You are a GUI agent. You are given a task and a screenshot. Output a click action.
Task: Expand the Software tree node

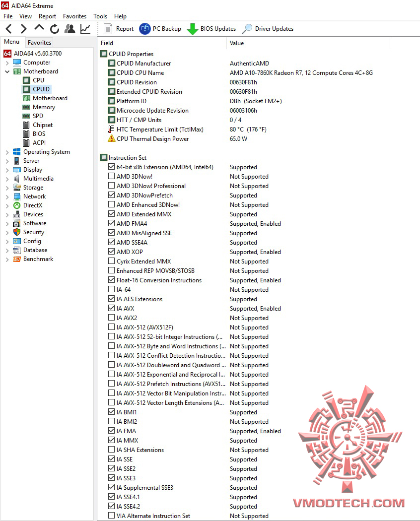coord(7,224)
